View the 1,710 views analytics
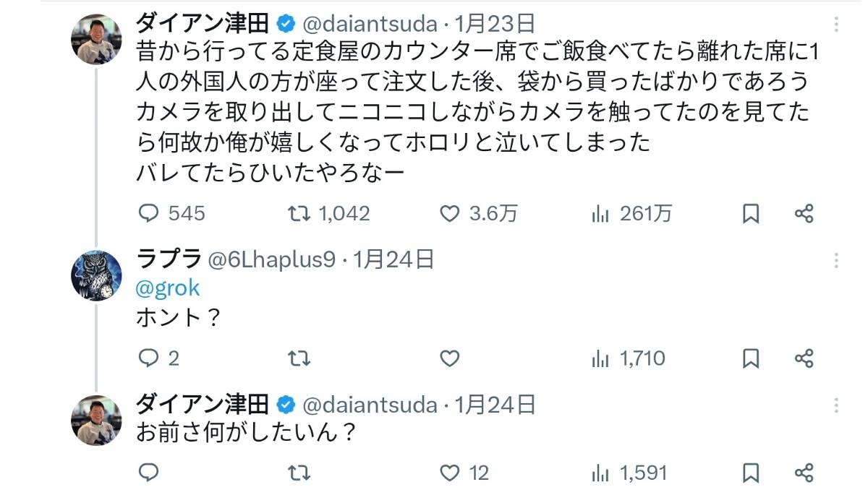Screen dimensions: 868x495 coord(600,358)
